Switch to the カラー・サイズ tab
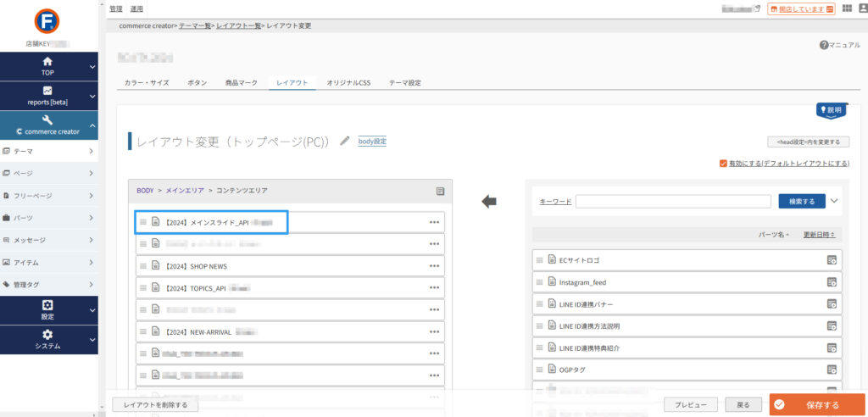868x417 pixels. 147,83
